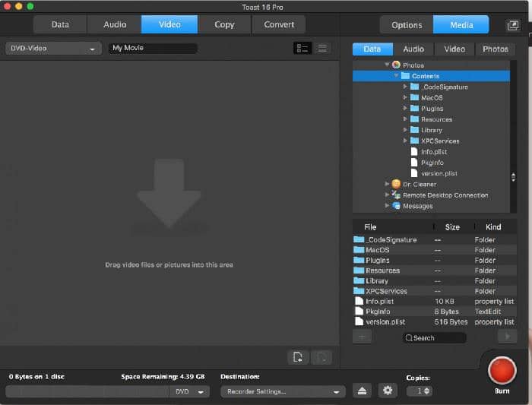Click the detach media browser window icon
Screen dimensions: 532x405
tap(513, 25)
